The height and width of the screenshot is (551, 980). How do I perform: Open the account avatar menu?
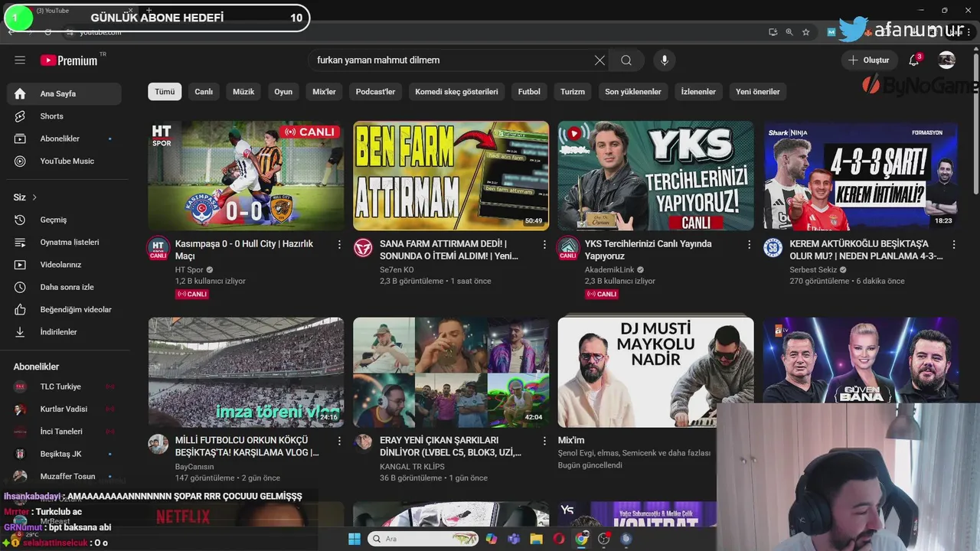point(947,60)
